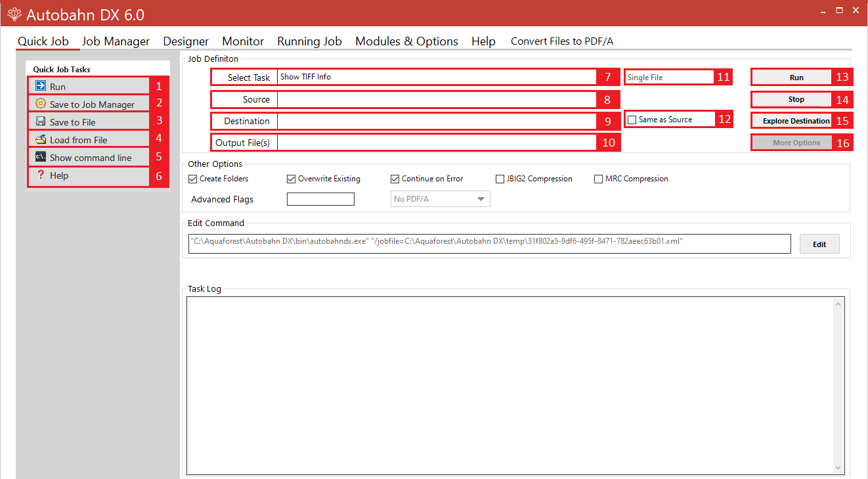Expand the No PDF/A dropdown
Image resolution: width=868 pixels, height=479 pixels.
point(441,199)
